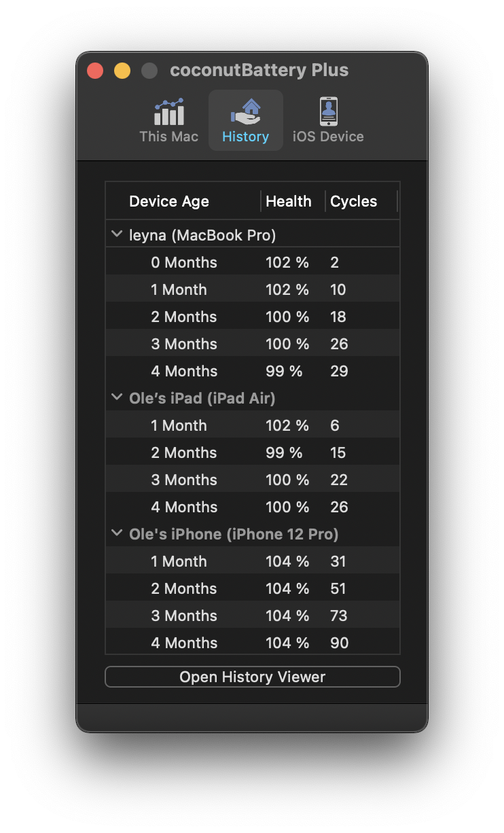Sort by the Health column header
This screenshot has height=833, width=504.
coord(289,201)
